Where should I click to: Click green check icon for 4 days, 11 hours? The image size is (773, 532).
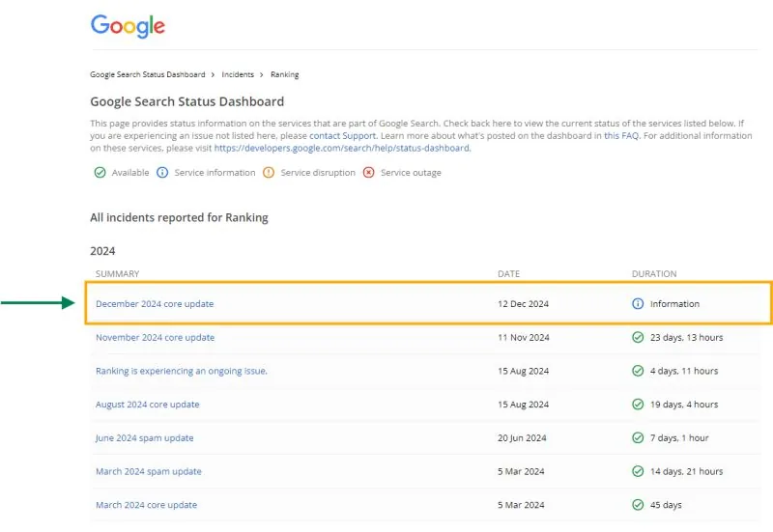[638, 371]
